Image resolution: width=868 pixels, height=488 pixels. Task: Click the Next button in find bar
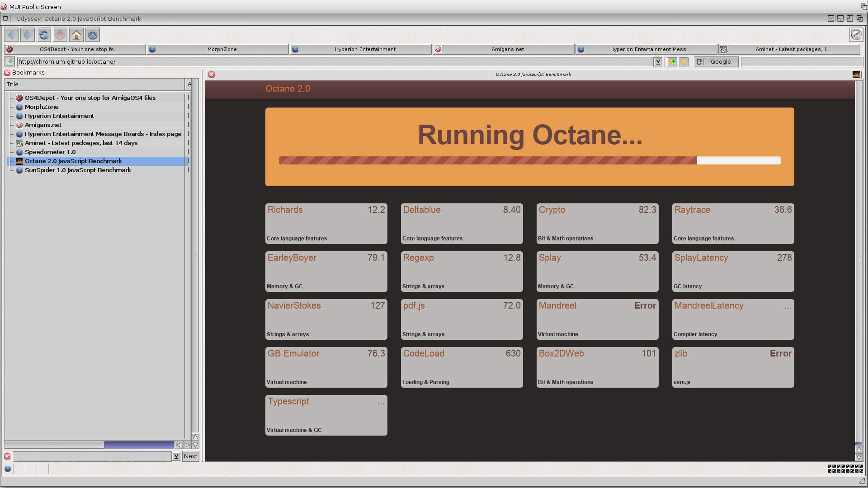(190, 456)
